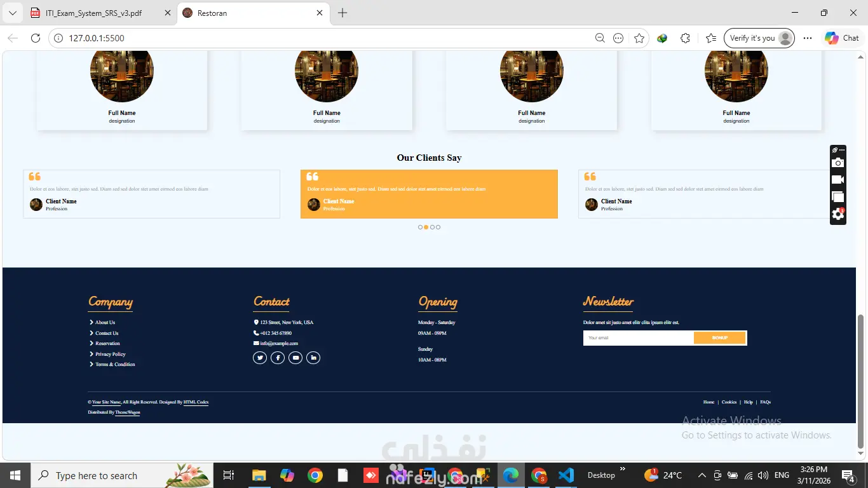Image resolution: width=868 pixels, height=488 pixels.
Task: Select the third testimonial carousel dot
Action: (432, 227)
